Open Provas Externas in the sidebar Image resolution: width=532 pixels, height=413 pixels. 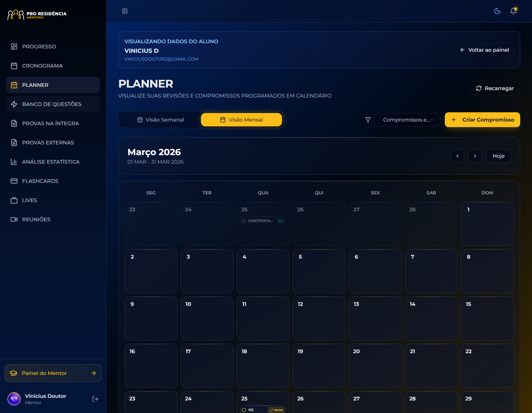click(53, 143)
